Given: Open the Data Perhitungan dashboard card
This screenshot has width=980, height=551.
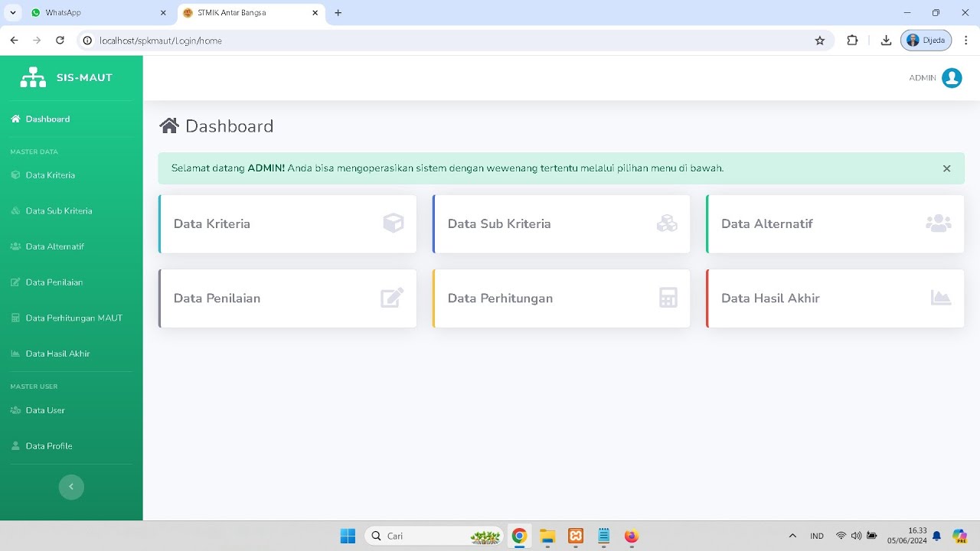Looking at the screenshot, I should [x=561, y=298].
